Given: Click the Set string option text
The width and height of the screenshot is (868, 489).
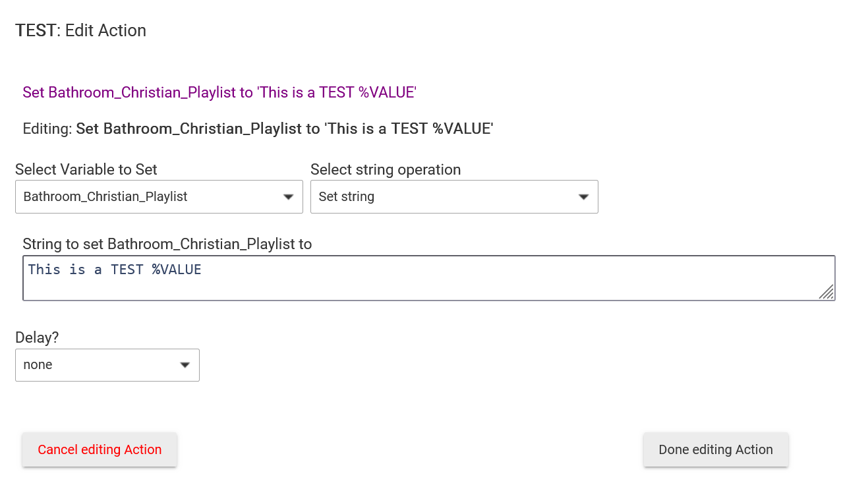Looking at the screenshot, I should 346,196.
